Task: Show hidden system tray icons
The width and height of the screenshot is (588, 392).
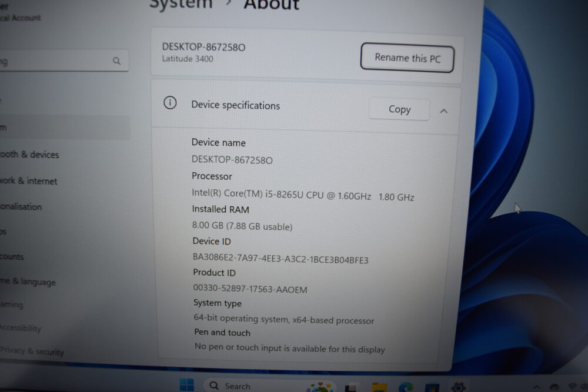Action: coord(536,387)
